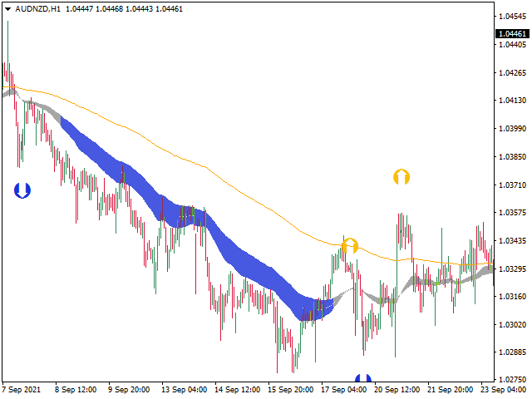
Task: Click the 8 Sep 12:00 time axis label
Action: (x=76, y=390)
